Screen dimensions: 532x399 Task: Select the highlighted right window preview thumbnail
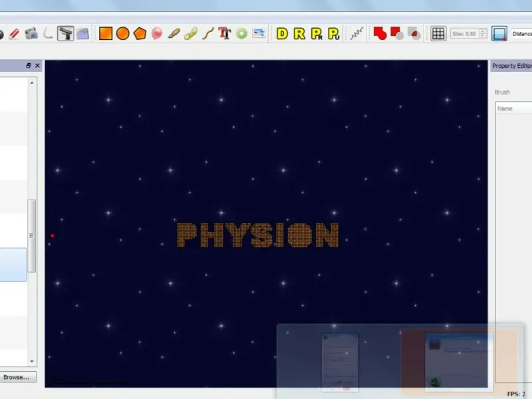pos(459,361)
